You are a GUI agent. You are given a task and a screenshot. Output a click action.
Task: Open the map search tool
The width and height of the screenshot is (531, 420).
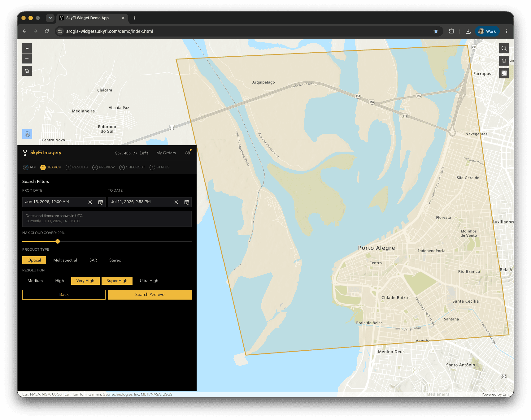point(504,48)
